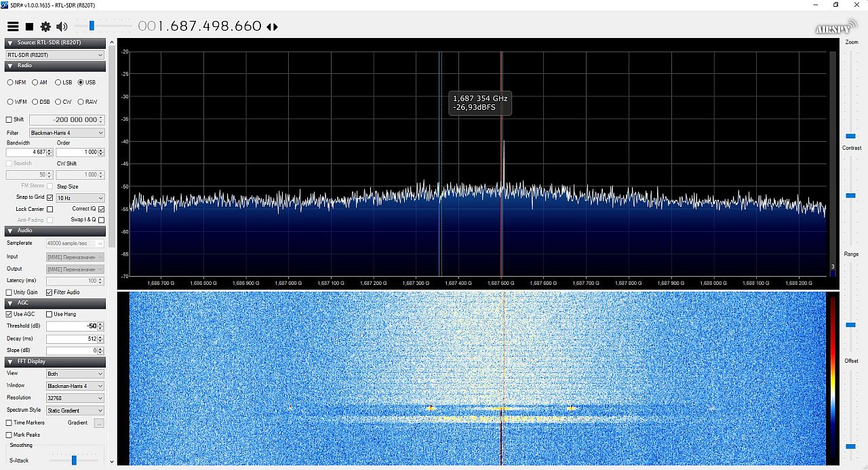Click the Decay (ms) stepper arrows

101,338
